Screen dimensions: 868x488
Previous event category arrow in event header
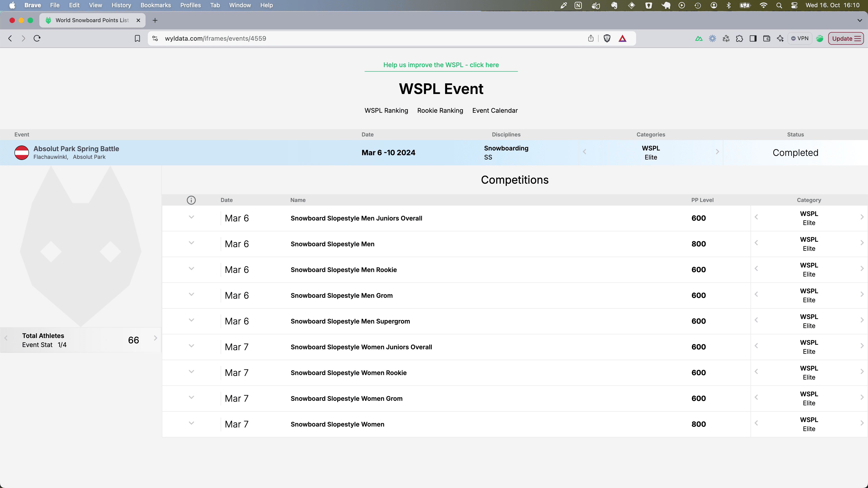(x=585, y=152)
